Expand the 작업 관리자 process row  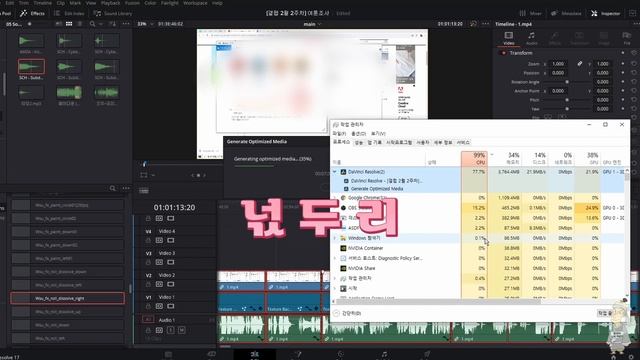click(335, 278)
